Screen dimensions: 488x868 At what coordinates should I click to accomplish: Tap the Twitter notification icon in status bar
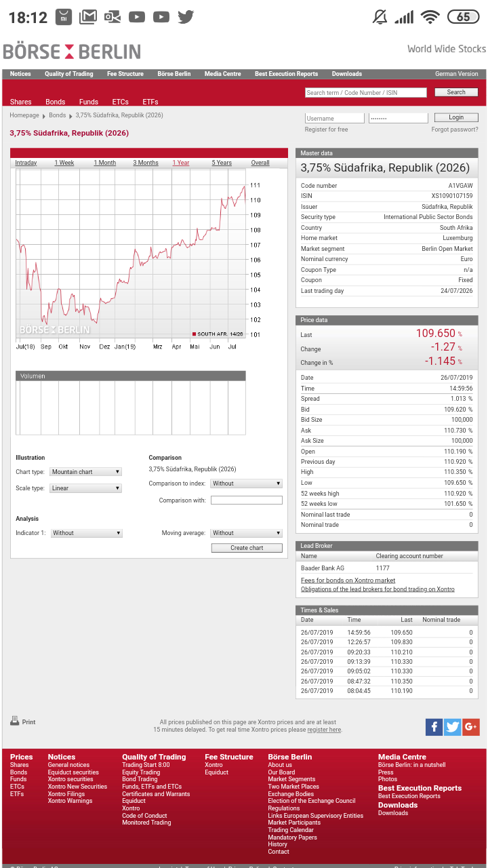[x=186, y=17]
